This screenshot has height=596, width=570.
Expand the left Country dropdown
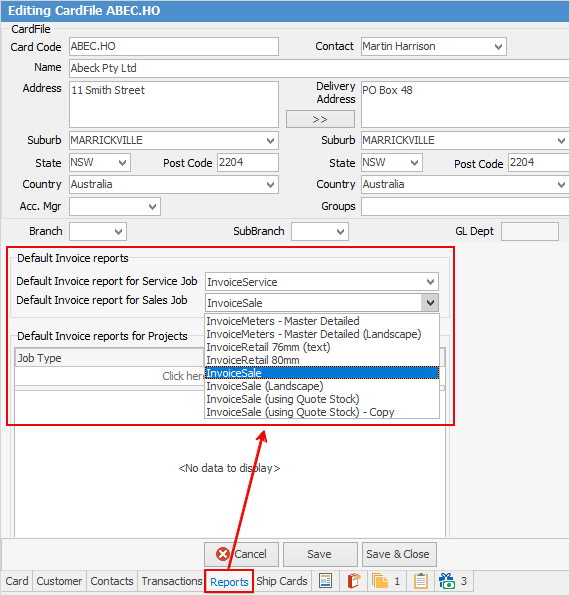(270, 185)
